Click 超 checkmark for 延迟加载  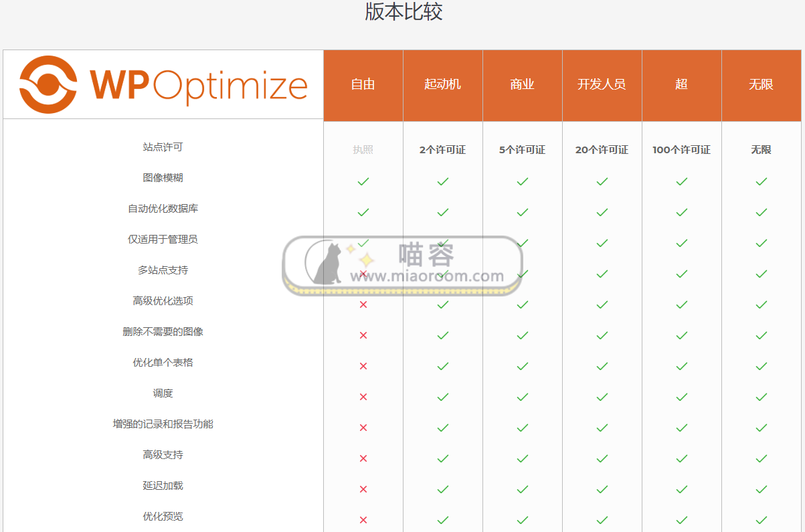tap(682, 489)
